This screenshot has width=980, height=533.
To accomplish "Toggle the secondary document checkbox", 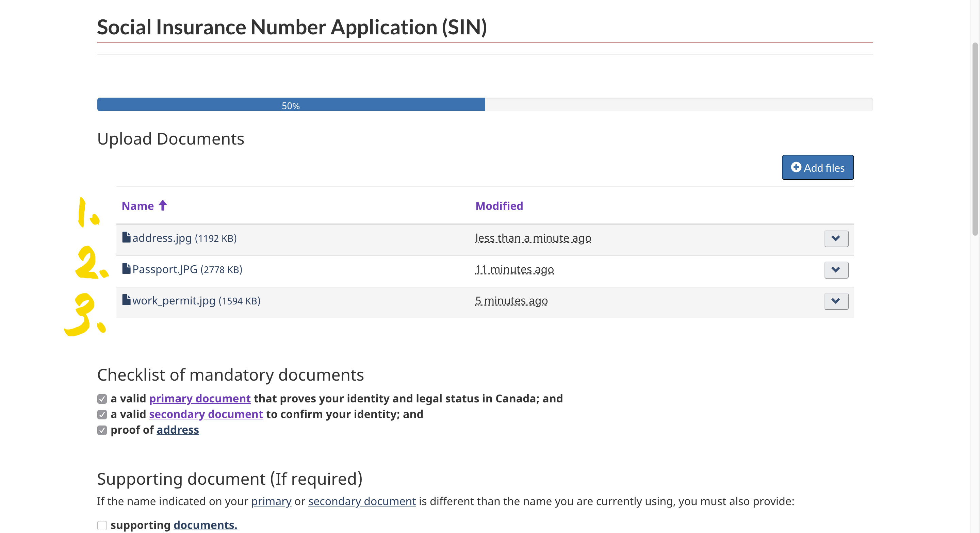I will point(102,414).
